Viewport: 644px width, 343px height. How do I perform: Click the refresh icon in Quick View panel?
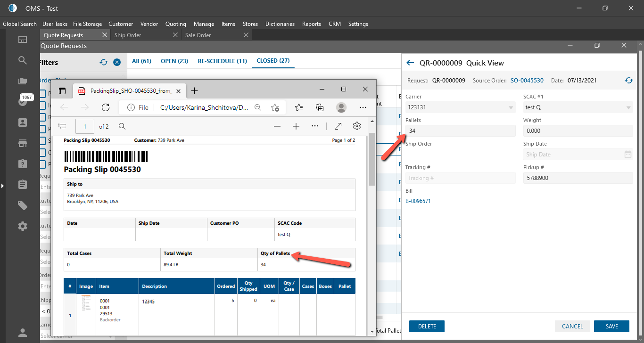click(x=628, y=81)
